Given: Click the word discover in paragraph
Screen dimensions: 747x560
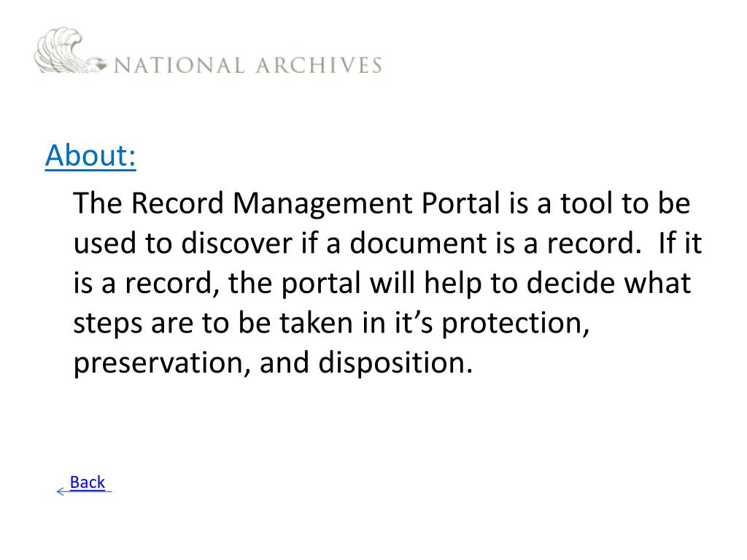Looking at the screenshot, I should pos(236,243).
